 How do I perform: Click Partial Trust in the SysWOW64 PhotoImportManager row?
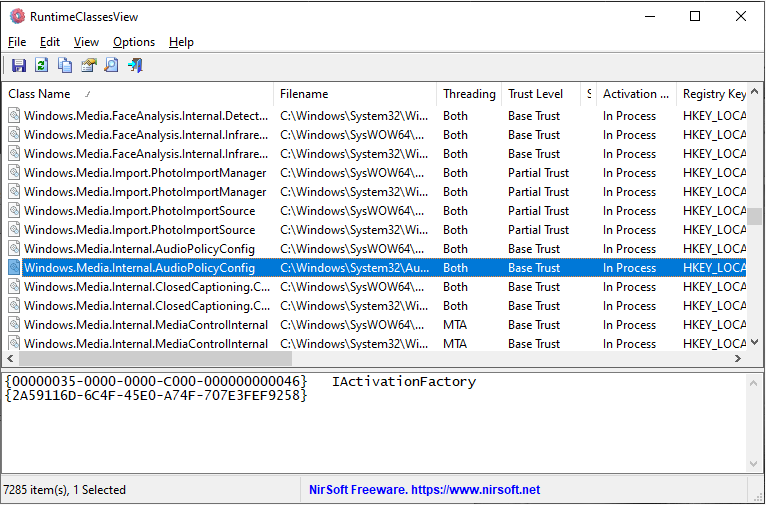point(538,173)
